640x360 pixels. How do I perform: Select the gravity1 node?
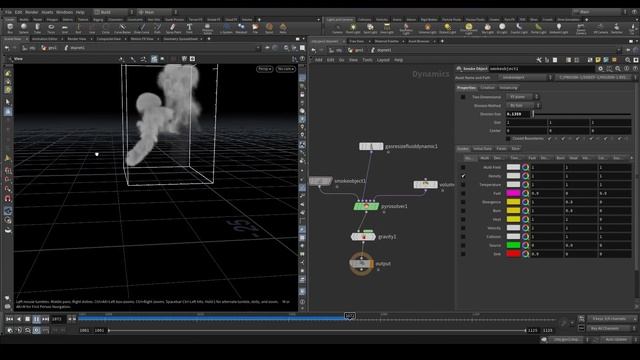tap(363, 237)
